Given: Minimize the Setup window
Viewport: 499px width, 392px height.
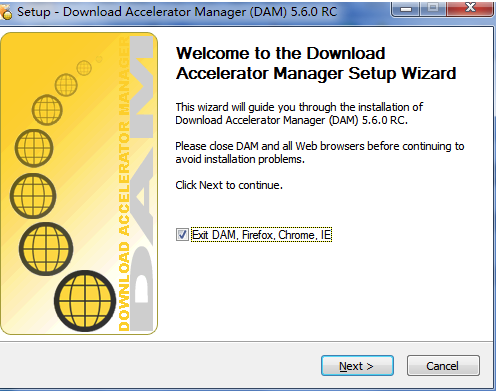Looking at the screenshot, I should (x=406, y=8).
